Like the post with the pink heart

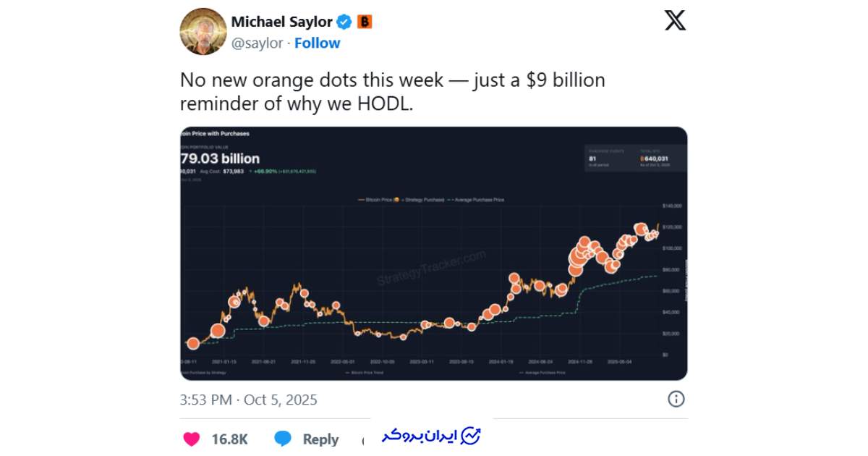[192, 439]
